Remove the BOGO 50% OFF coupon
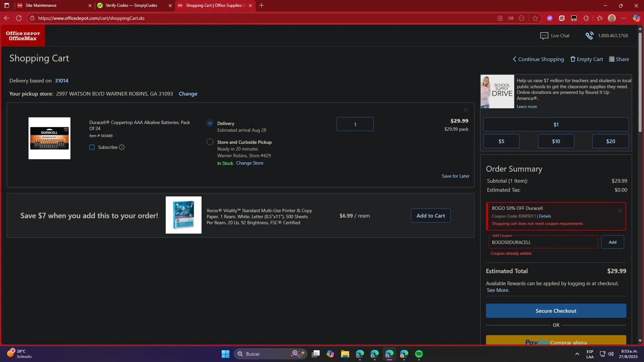 [620, 211]
